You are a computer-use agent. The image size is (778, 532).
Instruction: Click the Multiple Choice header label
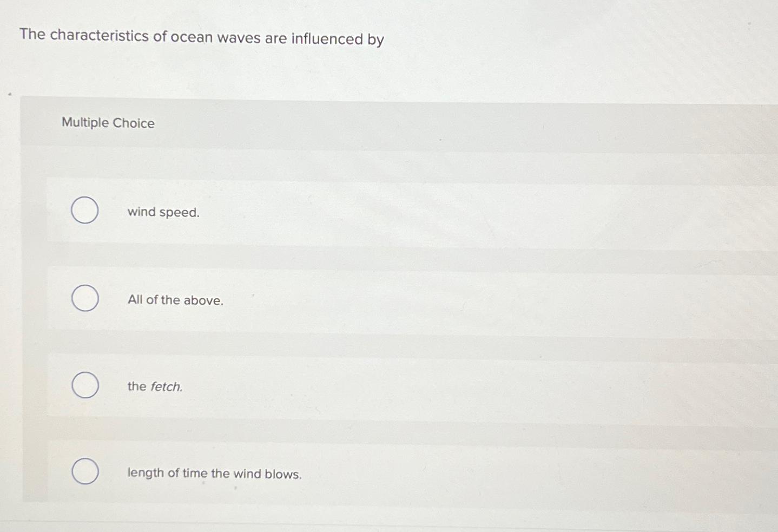pos(108,123)
